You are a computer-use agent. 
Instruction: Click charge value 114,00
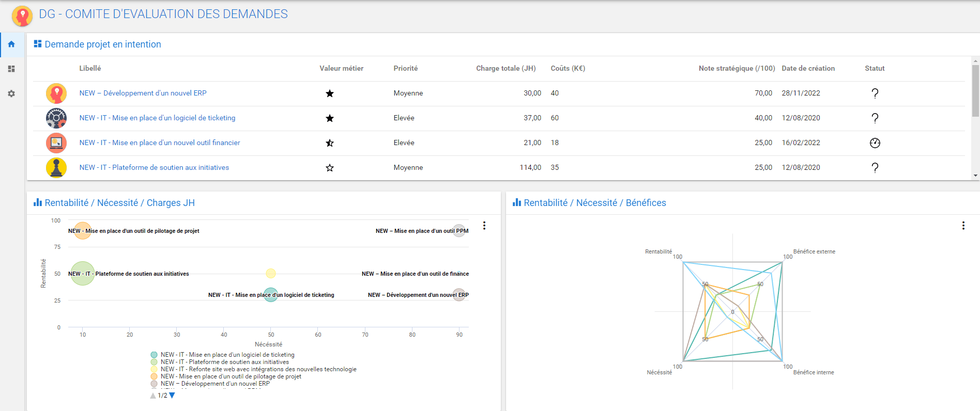pos(530,167)
